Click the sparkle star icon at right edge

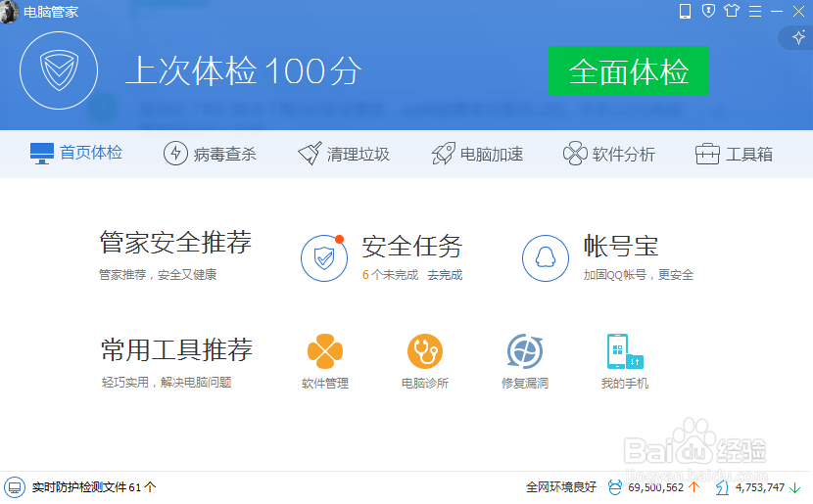[798, 37]
